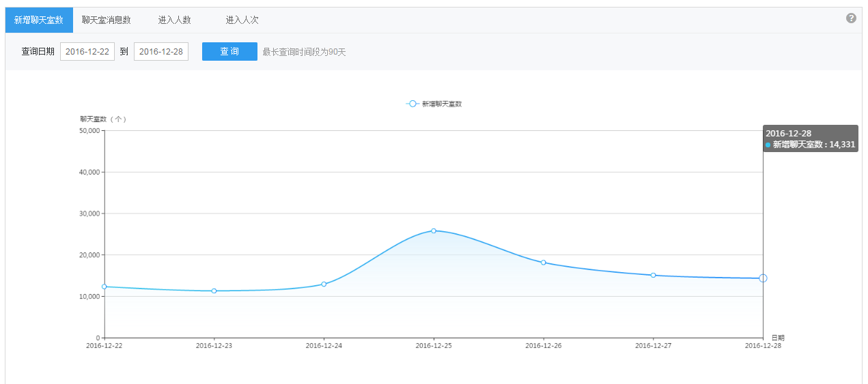Screen dimensions: 868x384
Task: Toggle the 新增聊天室数 legend series marker
Action: point(412,104)
